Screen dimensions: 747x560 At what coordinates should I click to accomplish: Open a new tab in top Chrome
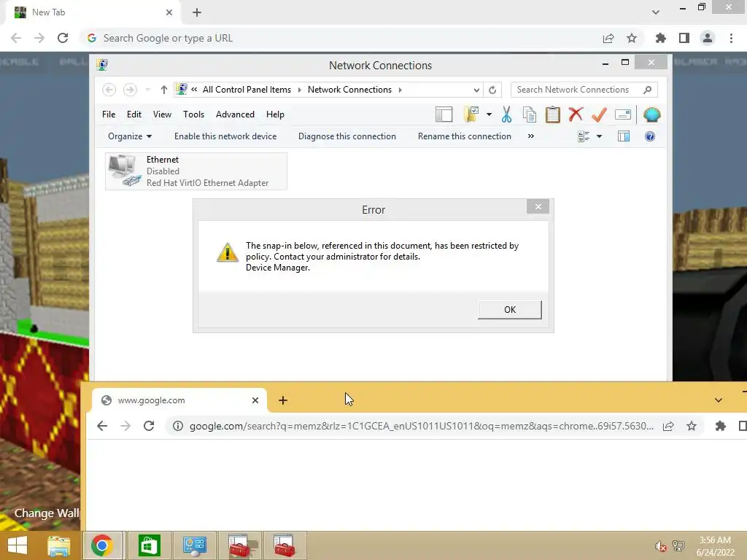coord(197,12)
